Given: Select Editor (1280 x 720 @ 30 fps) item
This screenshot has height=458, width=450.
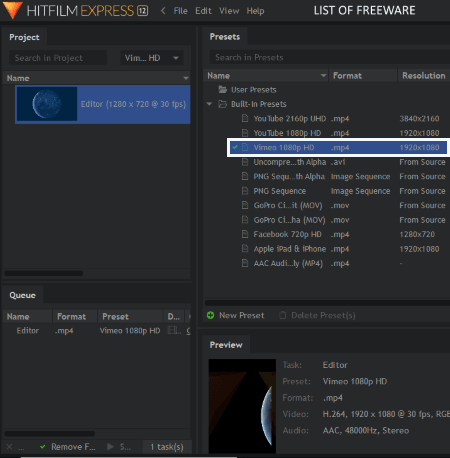Looking at the screenshot, I should (103, 104).
